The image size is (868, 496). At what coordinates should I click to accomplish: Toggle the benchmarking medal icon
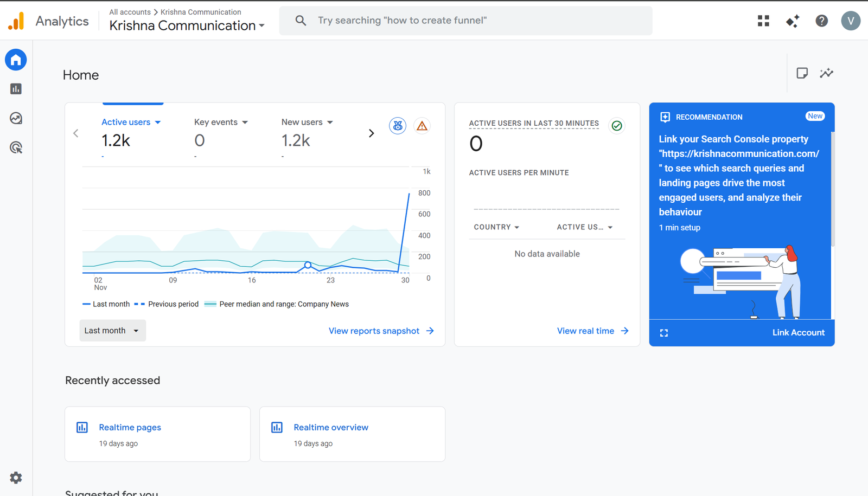click(x=398, y=126)
